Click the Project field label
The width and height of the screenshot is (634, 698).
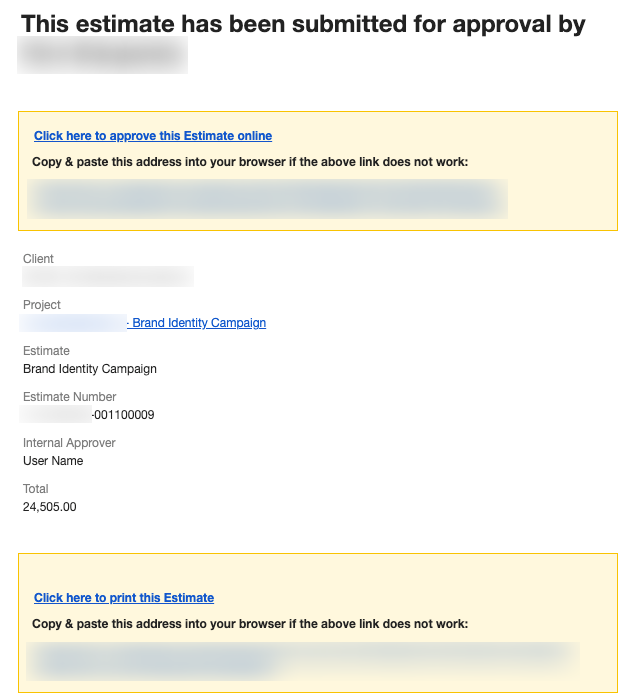(x=42, y=304)
